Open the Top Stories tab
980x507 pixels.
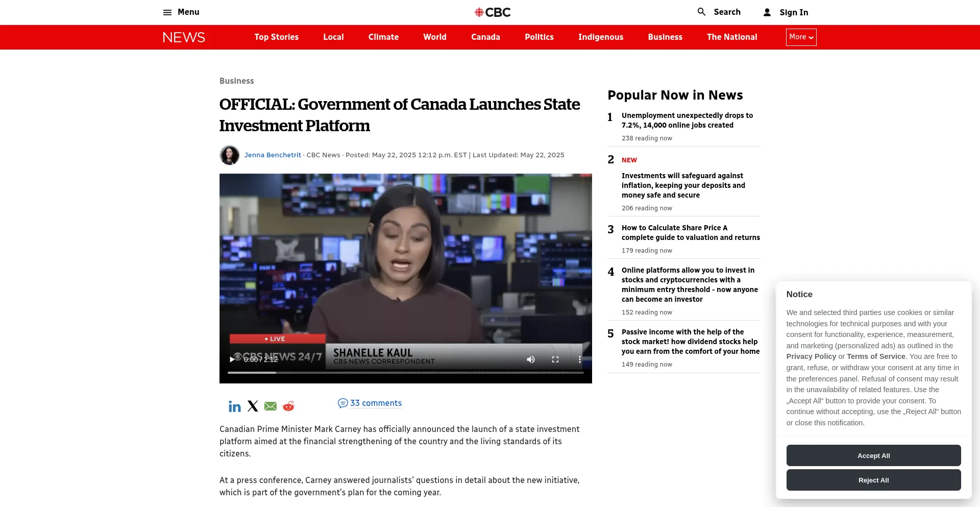(x=276, y=37)
